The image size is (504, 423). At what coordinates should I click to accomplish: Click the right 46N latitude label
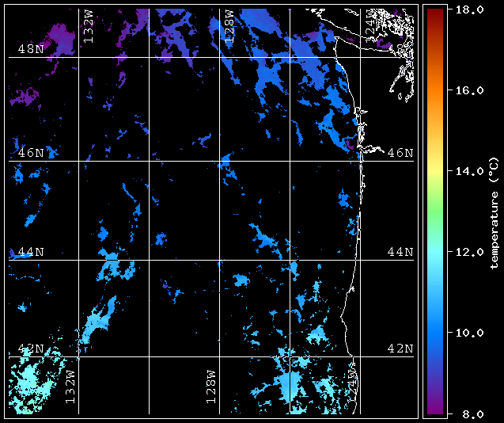point(400,153)
